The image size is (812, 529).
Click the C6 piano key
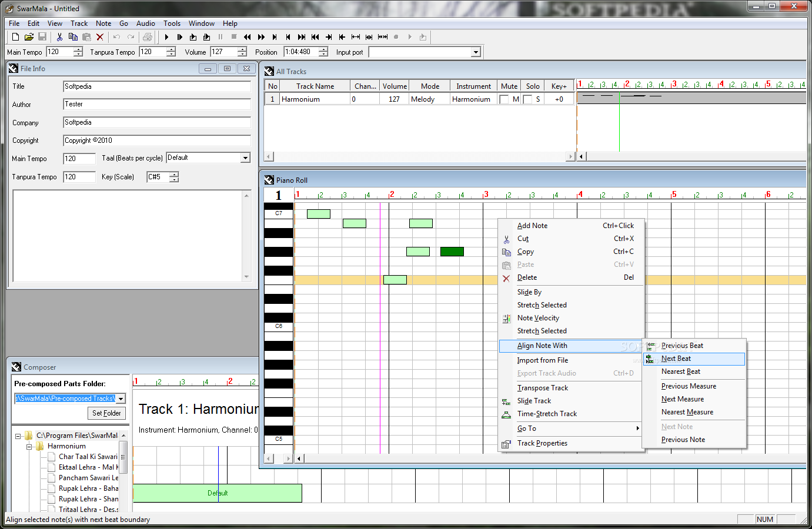[x=279, y=327]
